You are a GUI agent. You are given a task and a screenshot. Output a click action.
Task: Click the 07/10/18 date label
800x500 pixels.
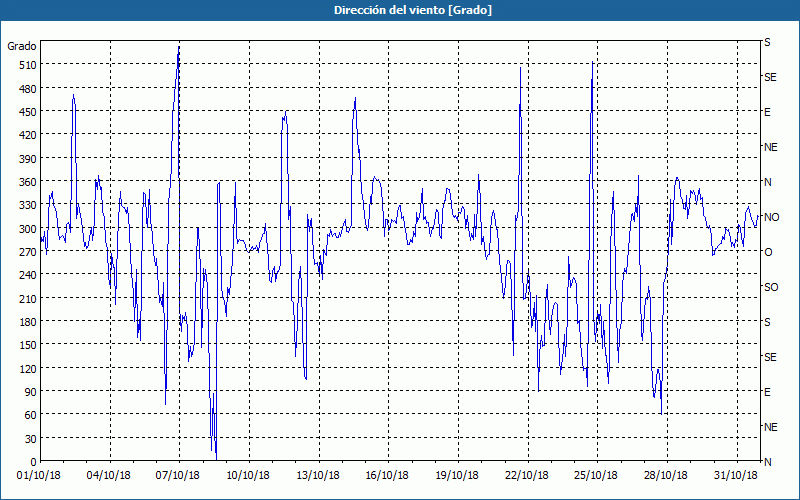coord(178,476)
